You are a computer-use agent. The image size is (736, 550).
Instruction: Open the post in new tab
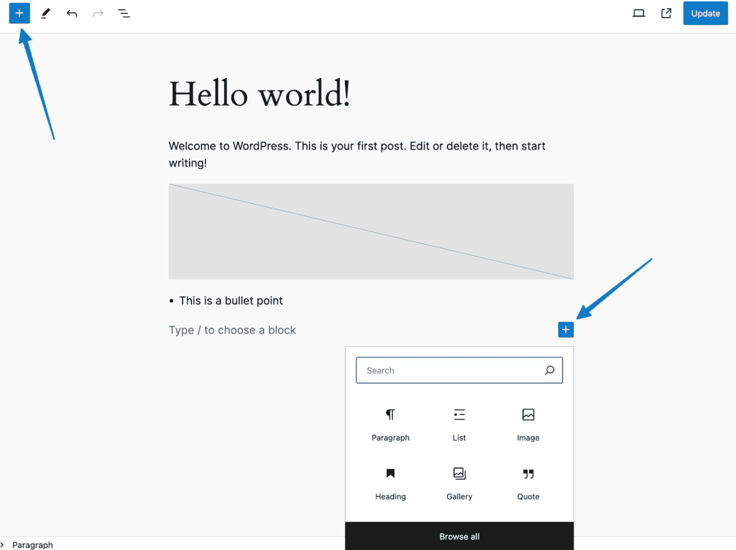[666, 14]
